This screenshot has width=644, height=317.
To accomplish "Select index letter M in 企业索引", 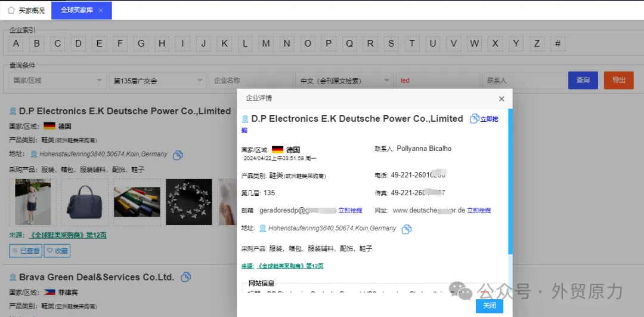I will [266, 43].
